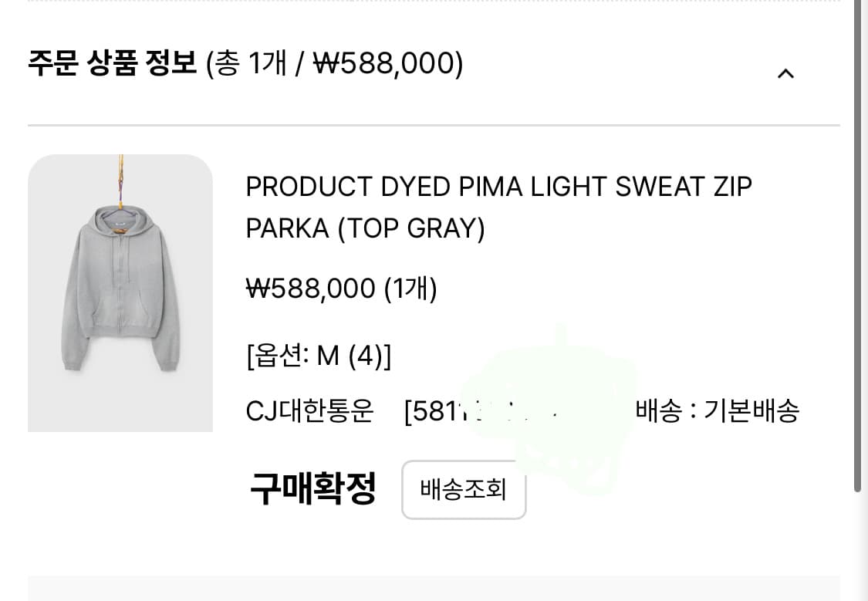Select the (1개) quantity text beside the price
Viewport: 868px width, 601px height.
[x=409, y=288]
